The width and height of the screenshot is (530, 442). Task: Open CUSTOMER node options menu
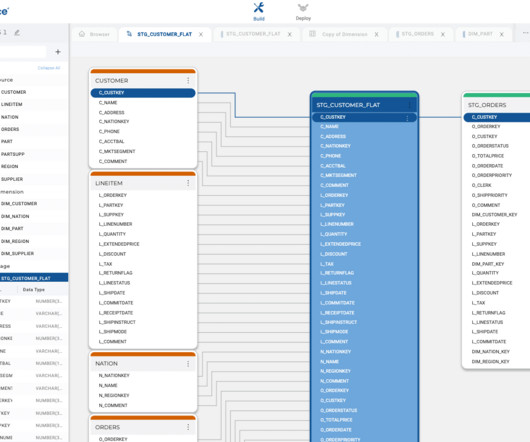tap(188, 80)
